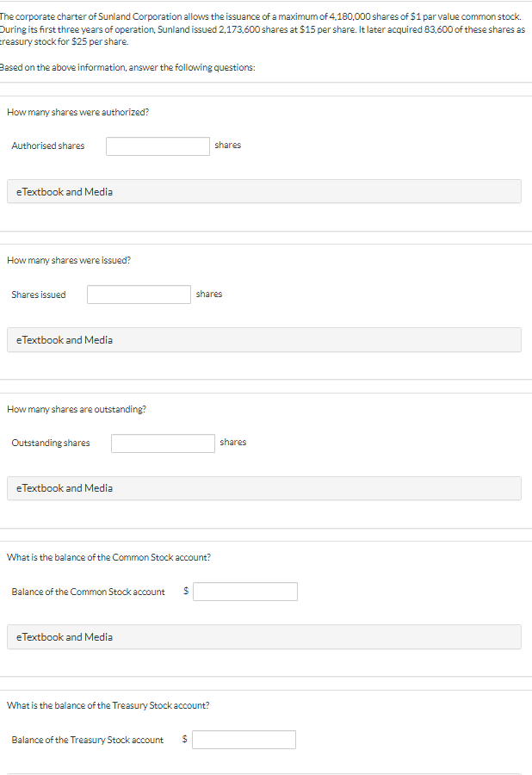This screenshot has height=775, width=532.
Task: Click the "Shares issued" label text
Action: click(39, 294)
